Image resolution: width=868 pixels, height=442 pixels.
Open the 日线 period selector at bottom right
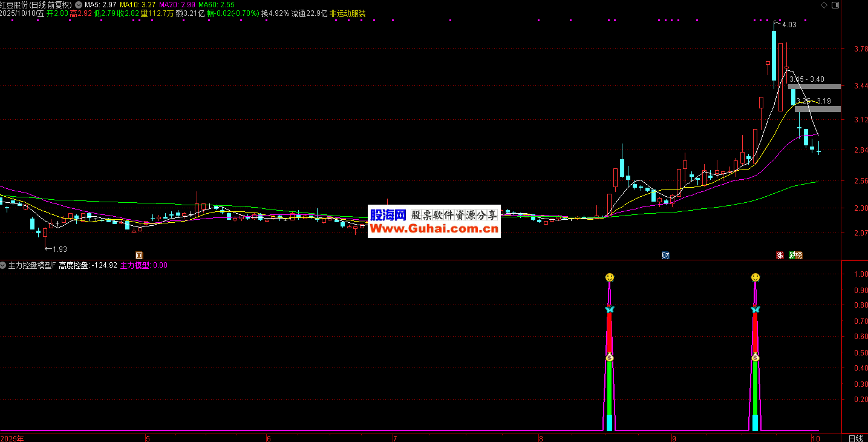click(x=855, y=438)
